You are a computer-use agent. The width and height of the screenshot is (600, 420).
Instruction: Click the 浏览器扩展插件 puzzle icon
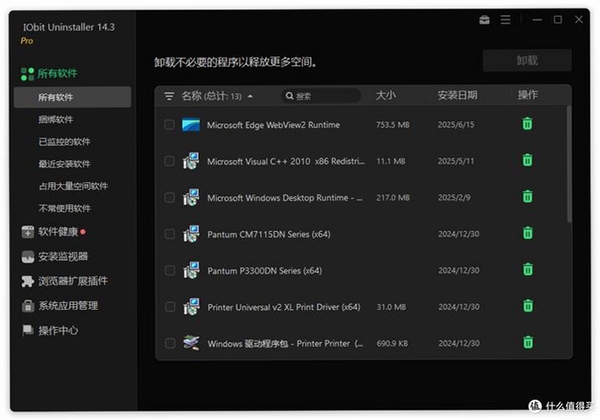click(28, 282)
